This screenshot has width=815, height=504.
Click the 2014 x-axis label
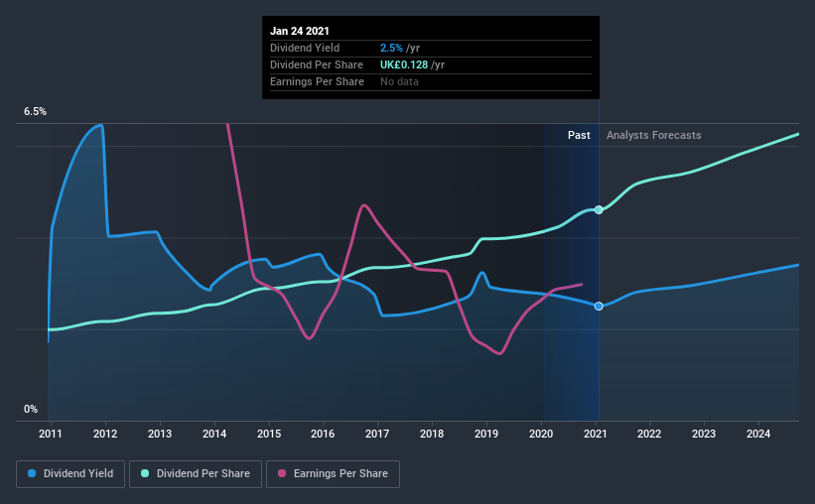(214, 434)
